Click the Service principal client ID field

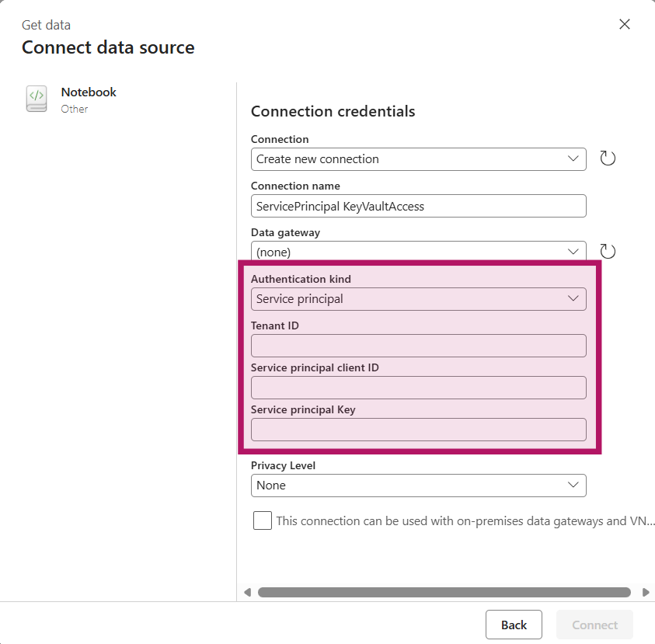[418, 388]
